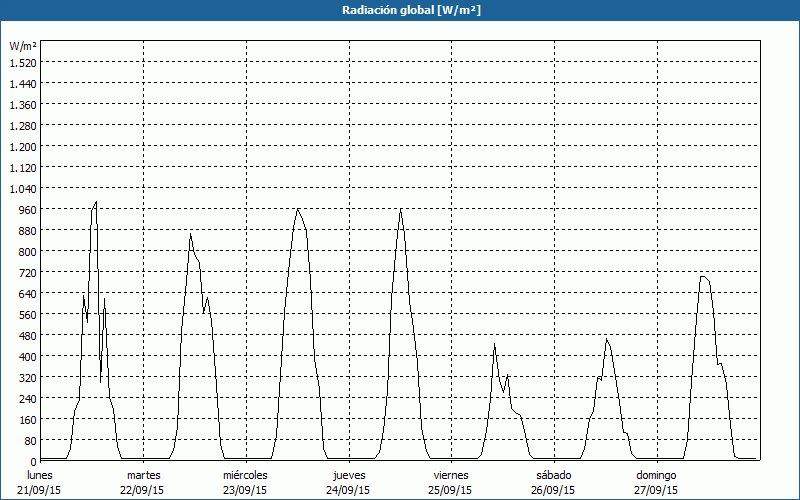
Task: Select the 21/09/15 date label
Action: (x=39, y=490)
